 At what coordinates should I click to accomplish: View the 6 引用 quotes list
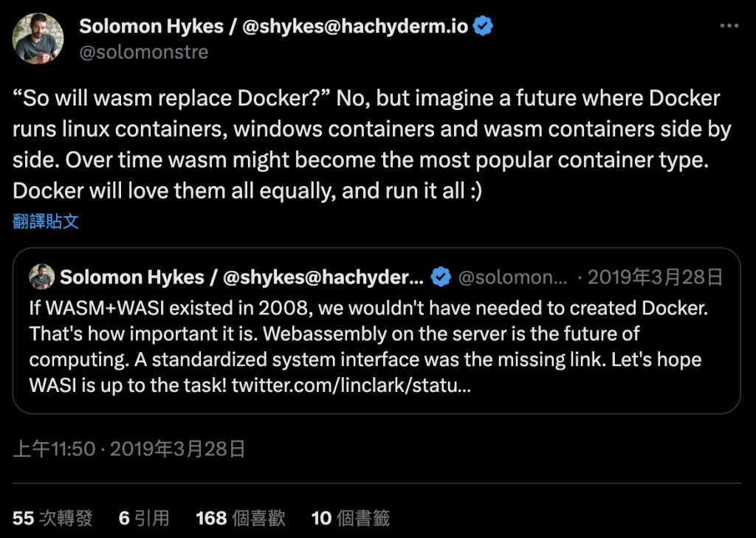(144, 518)
